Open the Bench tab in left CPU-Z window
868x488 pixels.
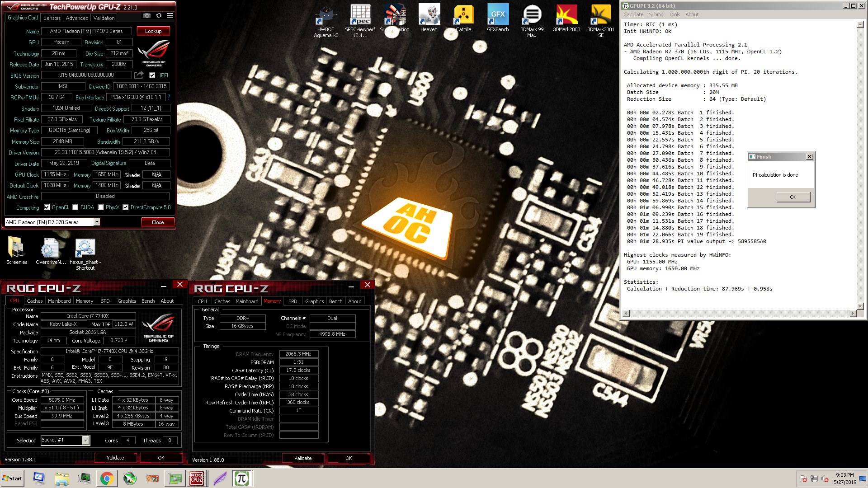click(148, 301)
